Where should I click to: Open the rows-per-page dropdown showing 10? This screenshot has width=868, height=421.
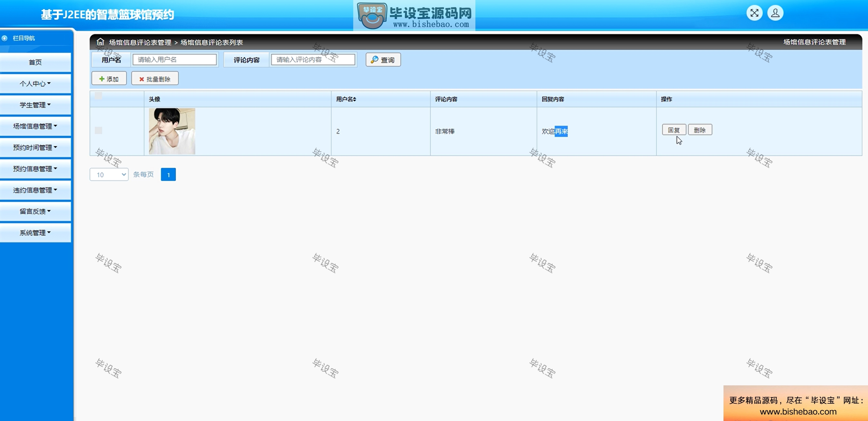pyautogui.click(x=109, y=175)
